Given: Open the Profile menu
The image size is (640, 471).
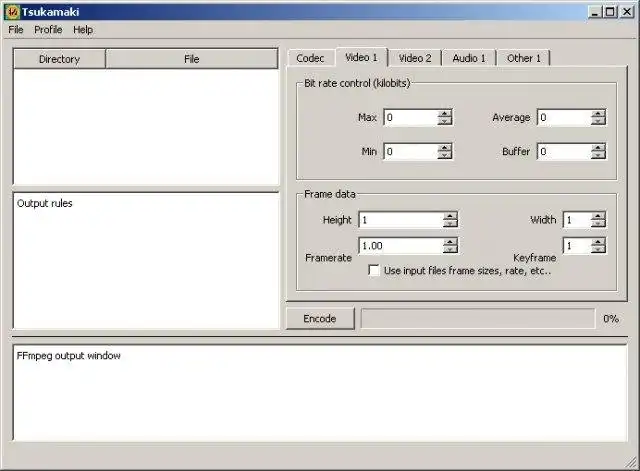Looking at the screenshot, I should tap(48, 30).
